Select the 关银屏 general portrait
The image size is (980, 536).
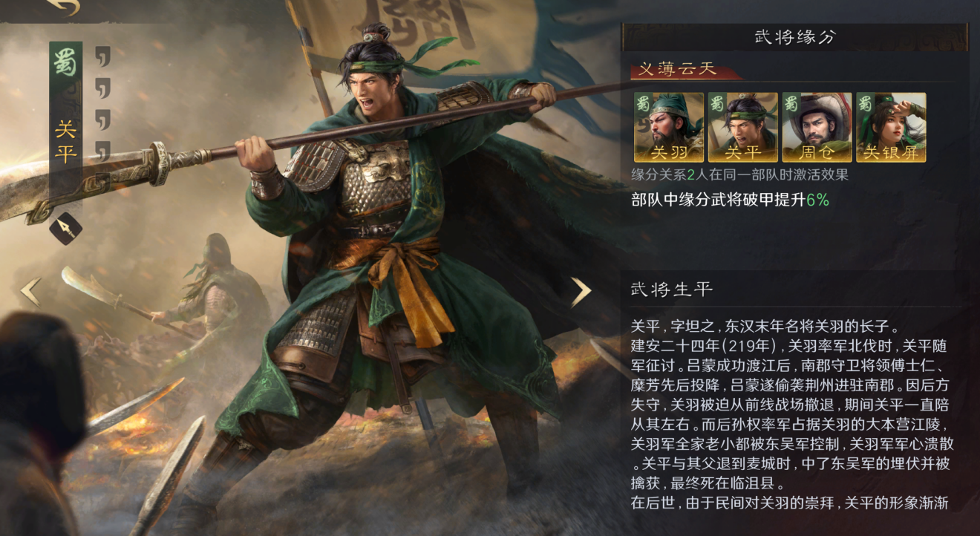tap(891, 127)
